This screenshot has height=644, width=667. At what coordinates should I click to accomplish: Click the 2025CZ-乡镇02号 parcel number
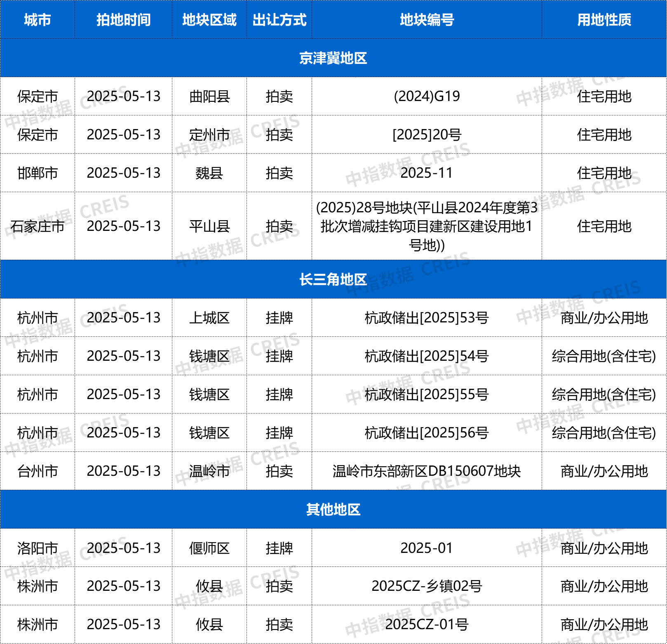coord(427,586)
